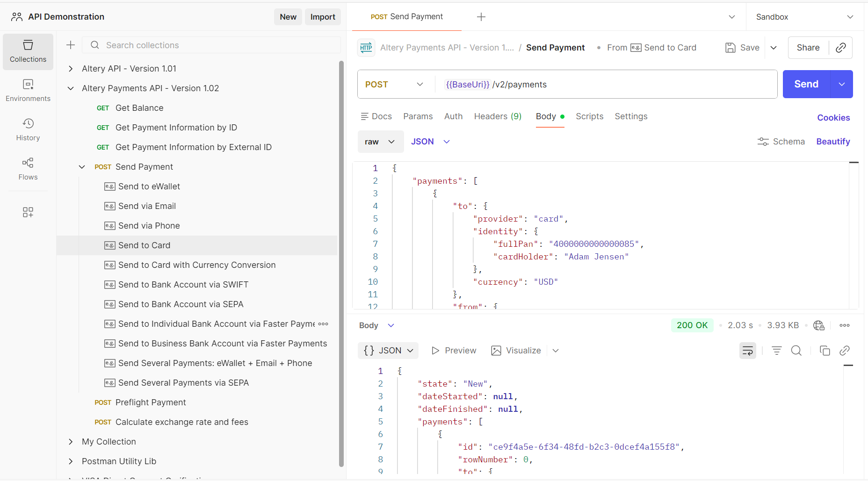Click the HTTP request type icon
Screen dimensions: 868x481
pyautogui.click(x=366, y=48)
